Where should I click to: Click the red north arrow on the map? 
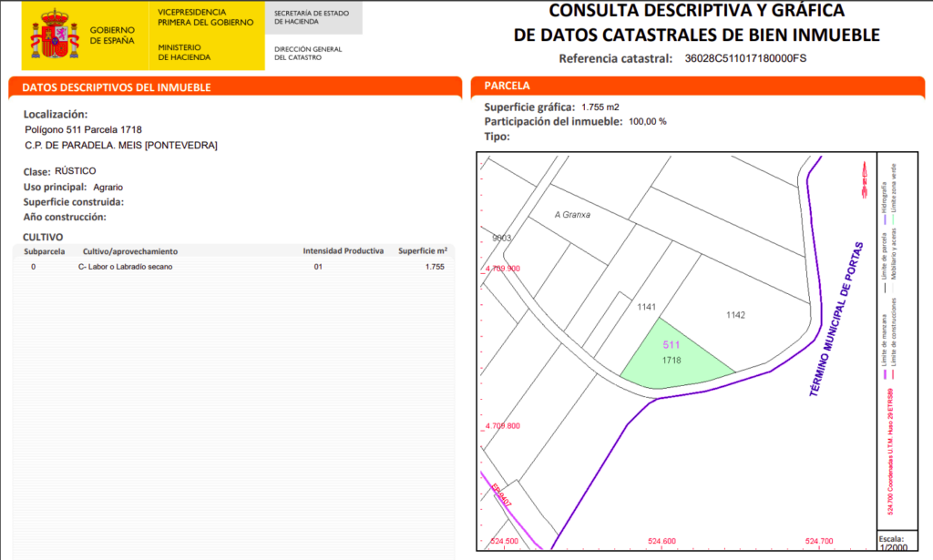pyautogui.click(x=864, y=180)
